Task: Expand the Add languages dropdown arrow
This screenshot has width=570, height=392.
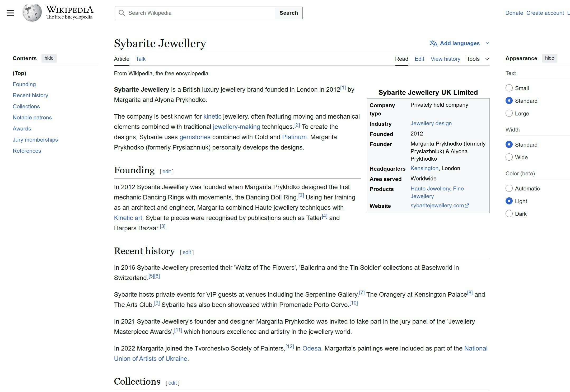Action: click(487, 43)
